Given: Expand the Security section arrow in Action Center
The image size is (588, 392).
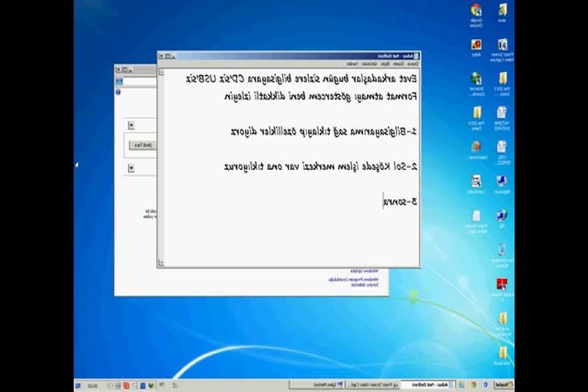Looking at the screenshot, I should [x=131, y=125].
